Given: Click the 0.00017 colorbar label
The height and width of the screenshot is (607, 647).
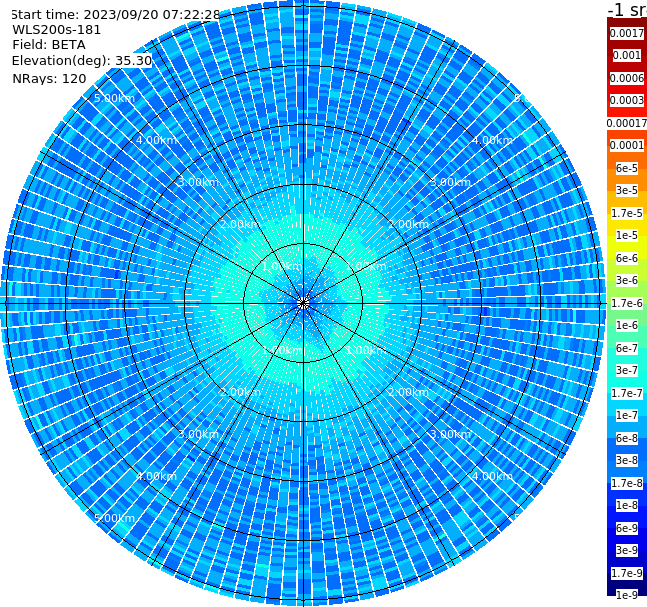Looking at the screenshot, I should [627, 123].
